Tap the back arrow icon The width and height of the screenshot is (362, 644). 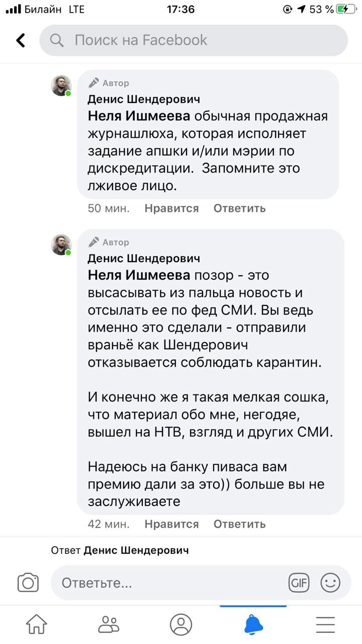pyautogui.click(x=21, y=40)
